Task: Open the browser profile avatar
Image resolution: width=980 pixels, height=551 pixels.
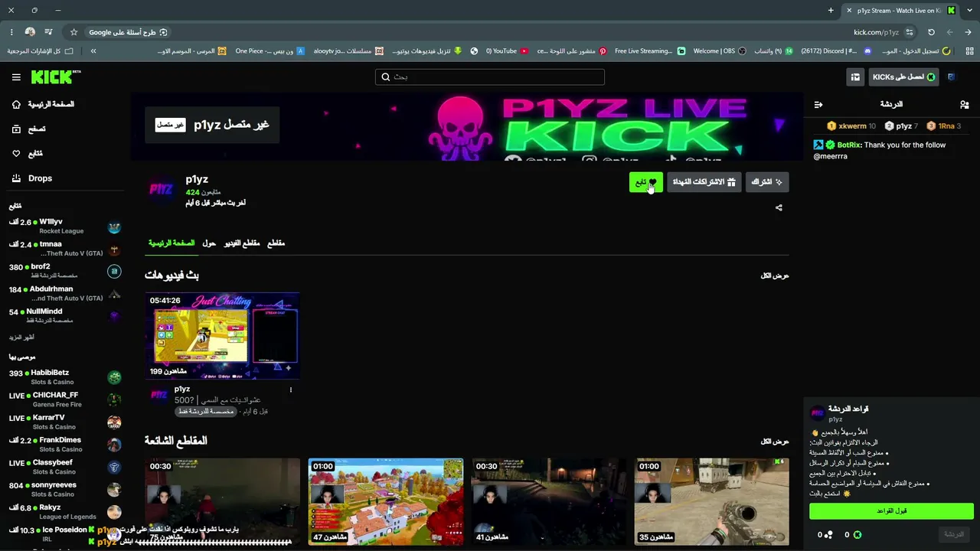Action: [30, 32]
